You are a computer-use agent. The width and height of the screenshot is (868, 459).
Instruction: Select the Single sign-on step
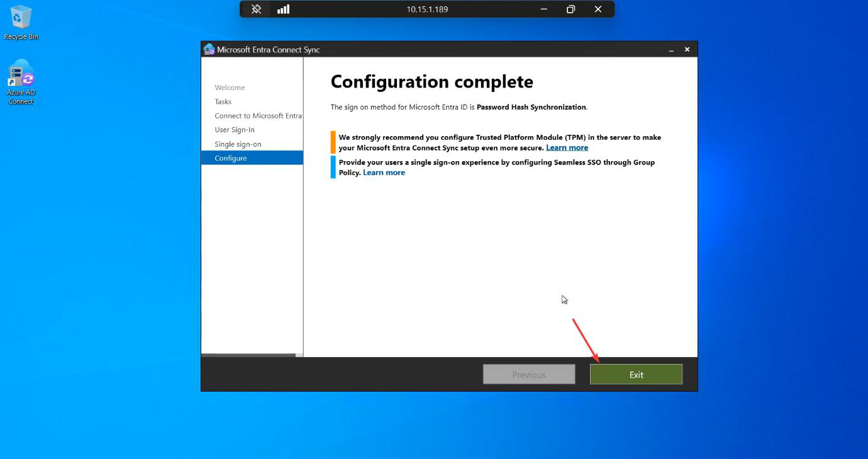(x=238, y=144)
